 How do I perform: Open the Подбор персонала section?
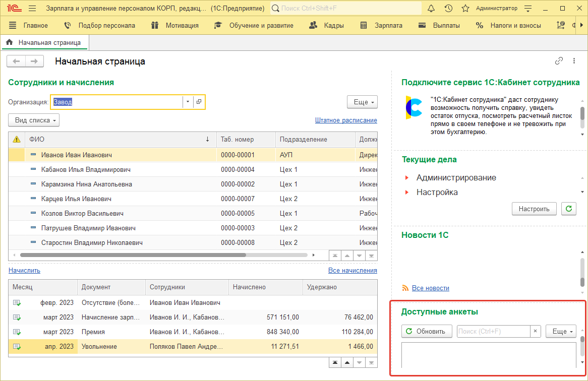click(x=106, y=26)
